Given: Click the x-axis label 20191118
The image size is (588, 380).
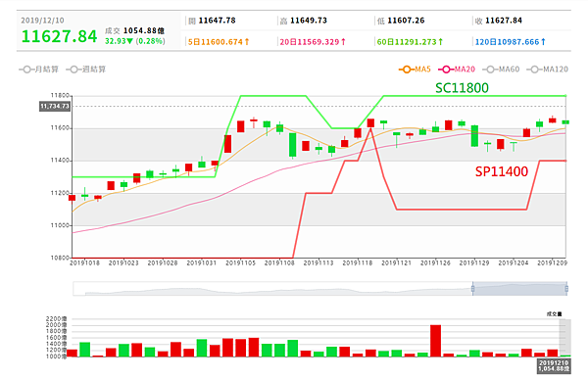Looking at the screenshot, I should coord(358,263).
